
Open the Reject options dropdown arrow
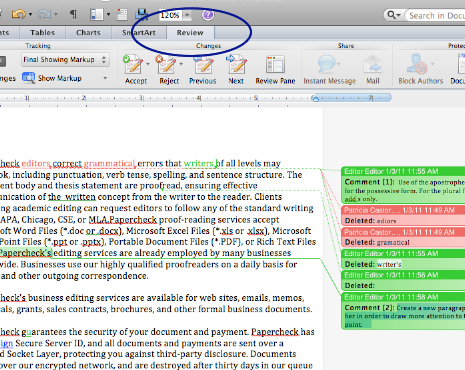(x=181, y=64)
